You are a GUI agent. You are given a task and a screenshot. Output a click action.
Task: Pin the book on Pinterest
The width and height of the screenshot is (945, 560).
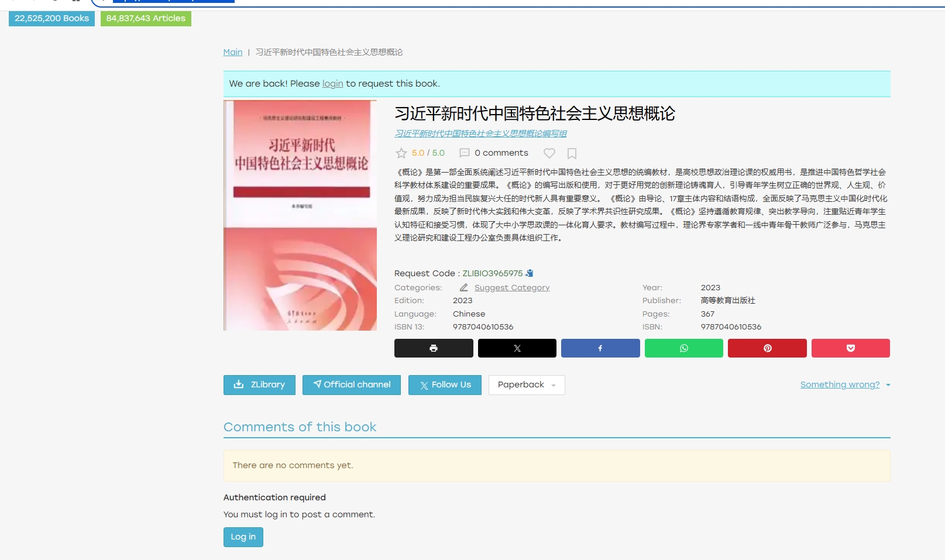767,348
